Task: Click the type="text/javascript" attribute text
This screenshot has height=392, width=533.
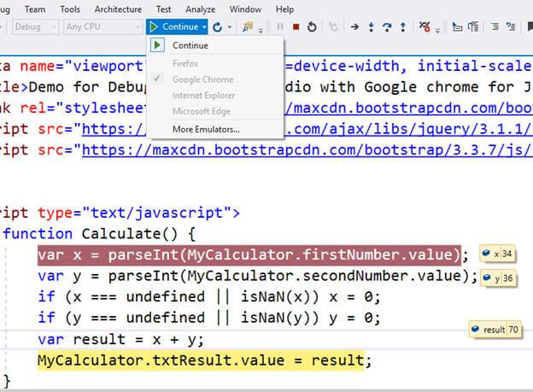Action: pos(135,213)
